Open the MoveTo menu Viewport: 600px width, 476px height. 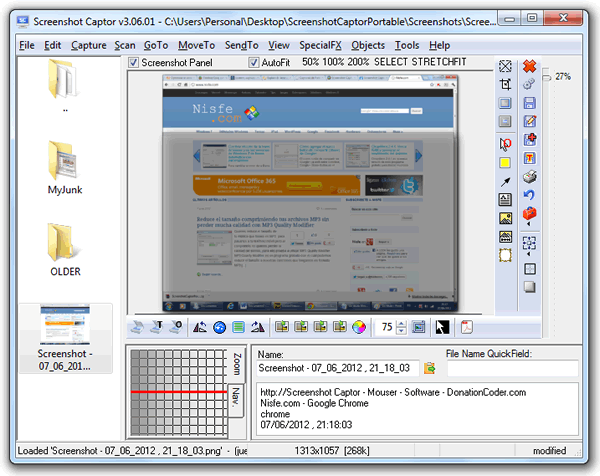click(196, 45)
